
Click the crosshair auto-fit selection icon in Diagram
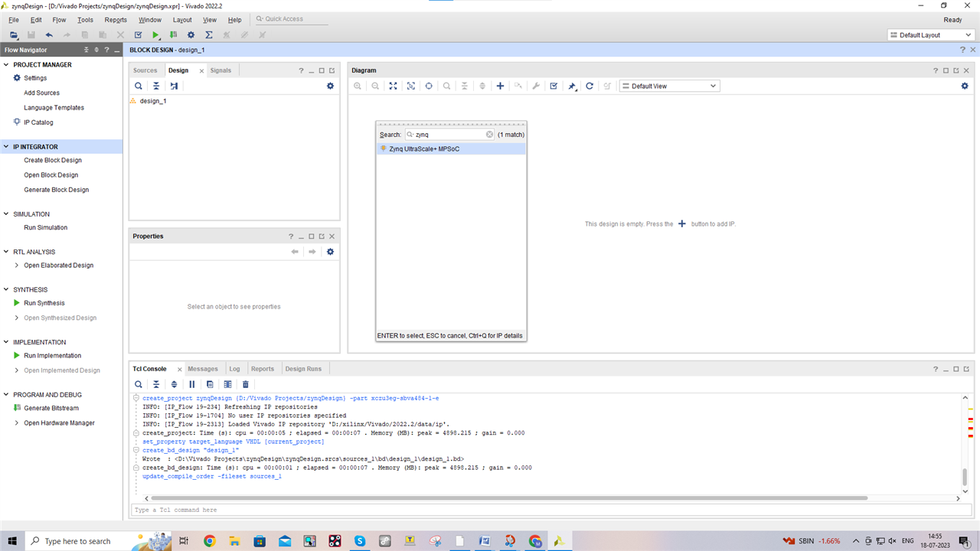tap(429, 86)
